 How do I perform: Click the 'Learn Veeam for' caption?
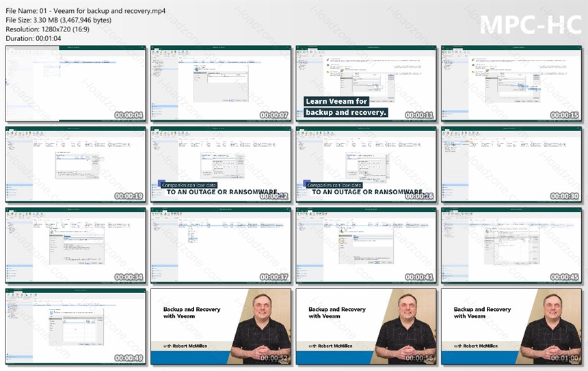click(x=336, y=101)
